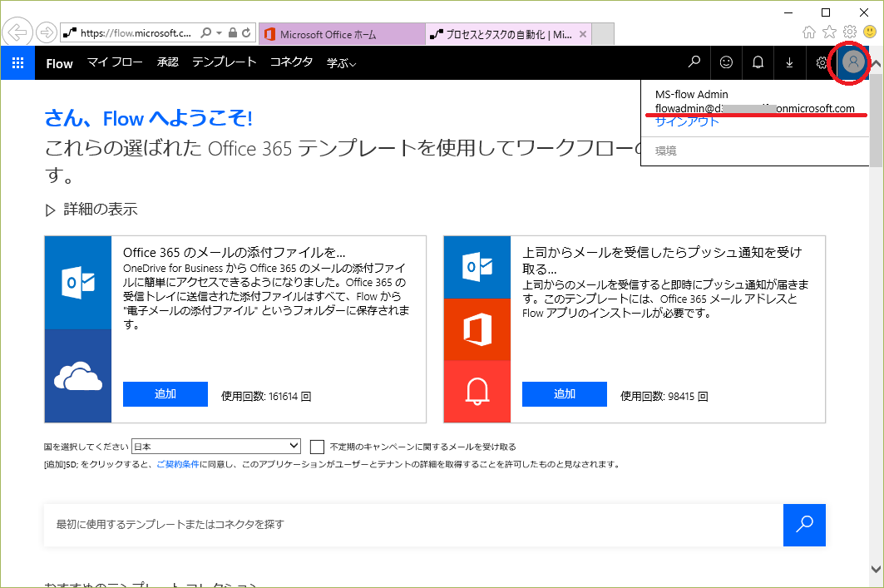Screen dimensions: 884x588
Task: Click the Office logo tile on card
Action: (x=477, y=330)
